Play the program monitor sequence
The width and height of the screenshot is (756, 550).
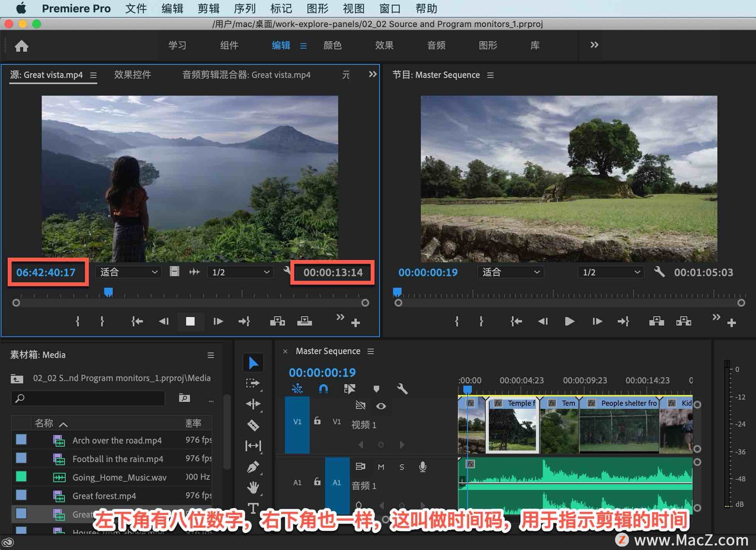point(569,321)
